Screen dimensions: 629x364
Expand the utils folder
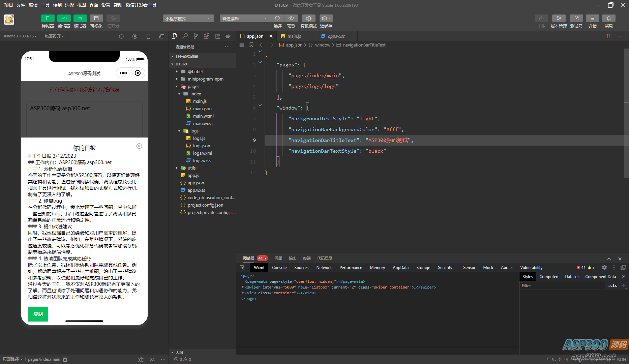(x=191, y=168)
